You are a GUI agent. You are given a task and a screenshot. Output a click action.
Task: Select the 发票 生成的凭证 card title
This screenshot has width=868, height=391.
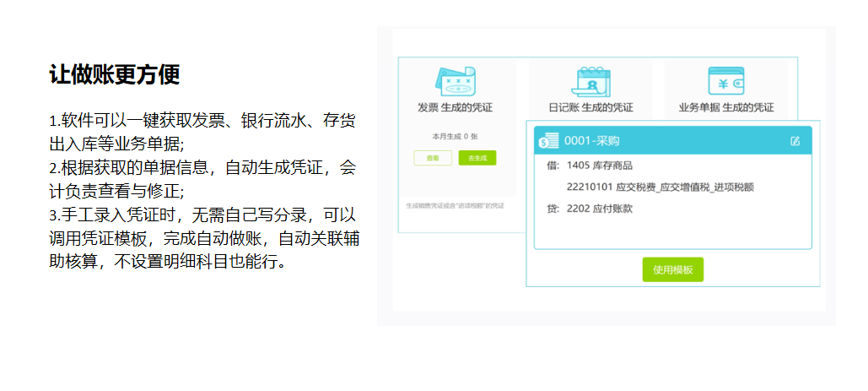tap(455, 108)
